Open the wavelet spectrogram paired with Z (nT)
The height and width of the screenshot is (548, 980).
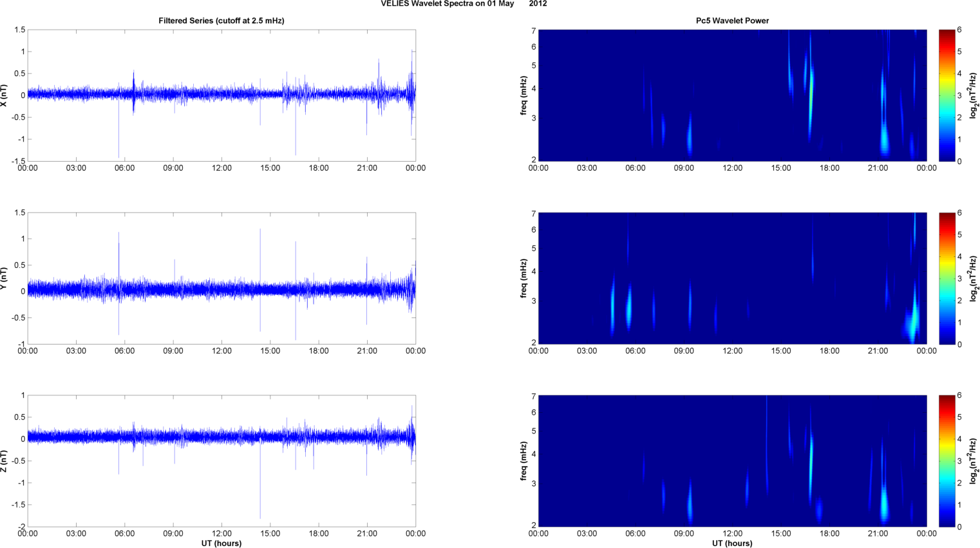(x=732, y=461)
